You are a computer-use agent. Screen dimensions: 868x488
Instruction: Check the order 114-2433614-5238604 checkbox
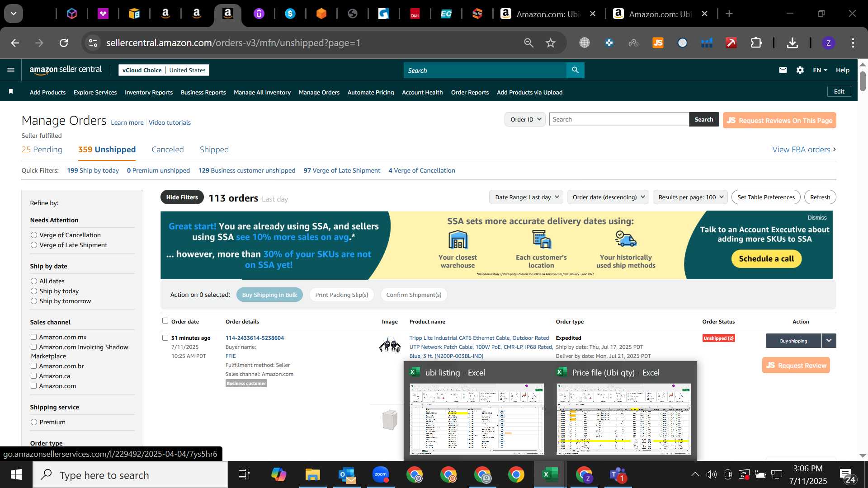[x=165, y=338]
